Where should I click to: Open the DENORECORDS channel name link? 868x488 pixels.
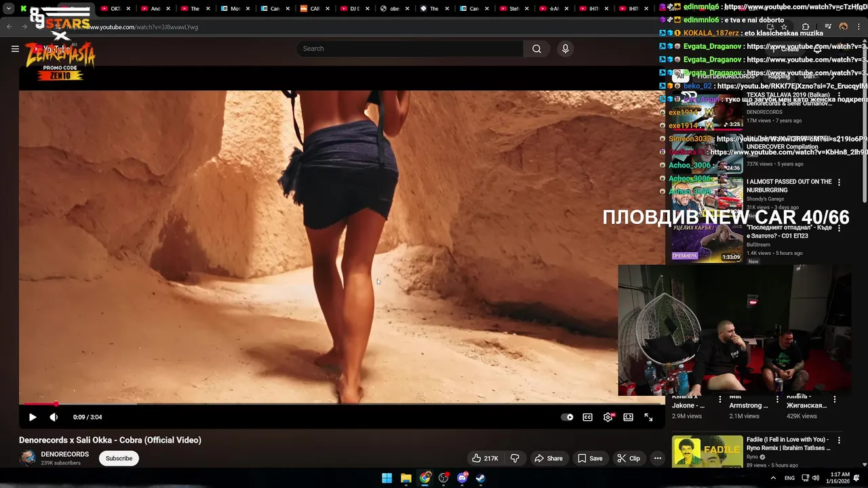(64, 454)
